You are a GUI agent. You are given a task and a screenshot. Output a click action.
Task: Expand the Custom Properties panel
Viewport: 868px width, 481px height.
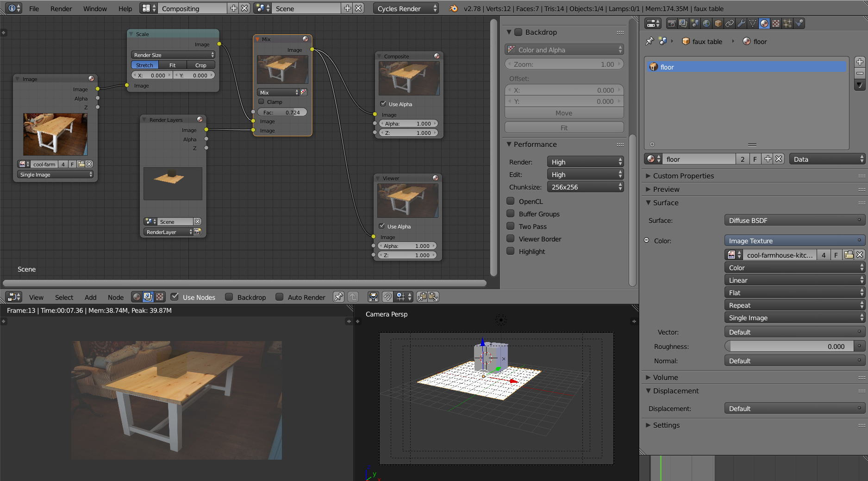pos(683,176)
